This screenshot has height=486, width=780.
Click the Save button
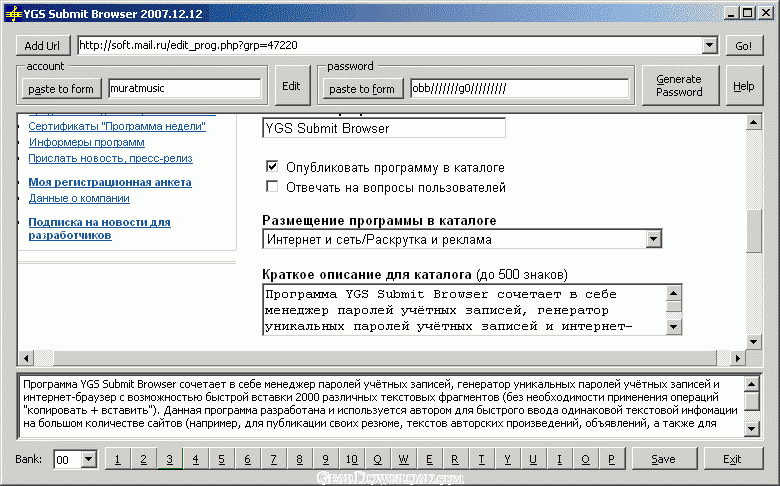tap(664, 459)
